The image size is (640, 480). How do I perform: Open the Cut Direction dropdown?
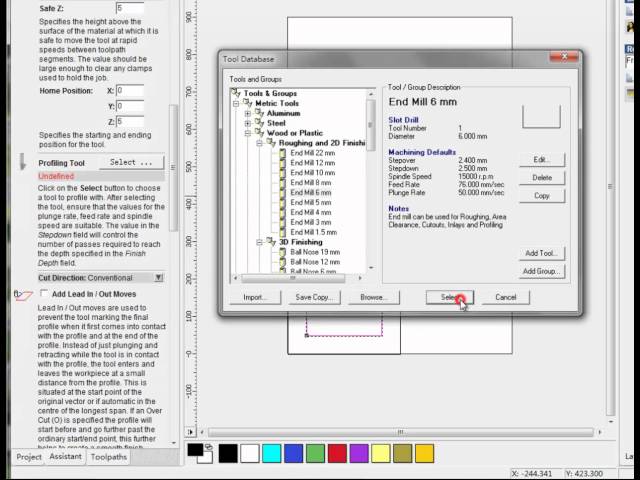159,278
